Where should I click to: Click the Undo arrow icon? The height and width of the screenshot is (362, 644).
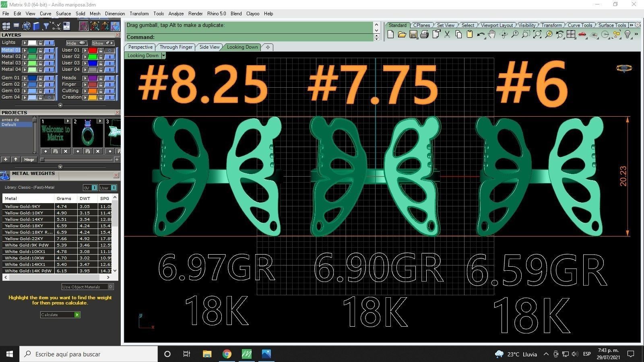tap(481, 35)
